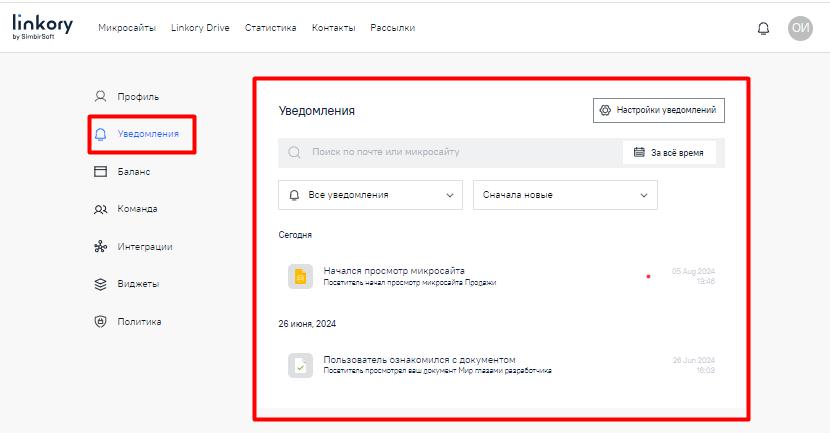The width and height of the screenshot is (830, 433).
Task: Click the Команда people icon
Action: (100, 209)
